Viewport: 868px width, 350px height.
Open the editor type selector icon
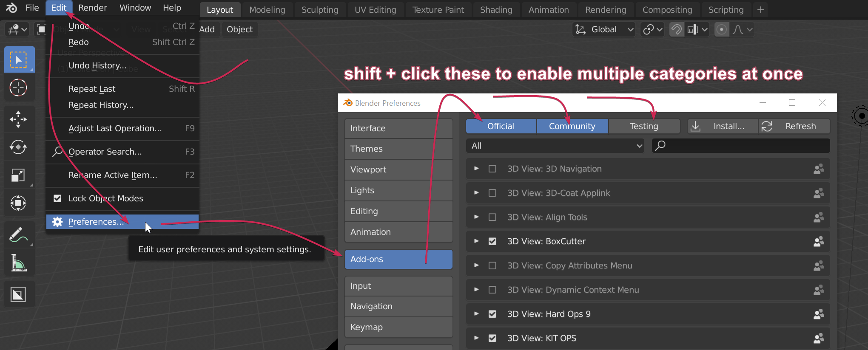click(x=17, y=29)
